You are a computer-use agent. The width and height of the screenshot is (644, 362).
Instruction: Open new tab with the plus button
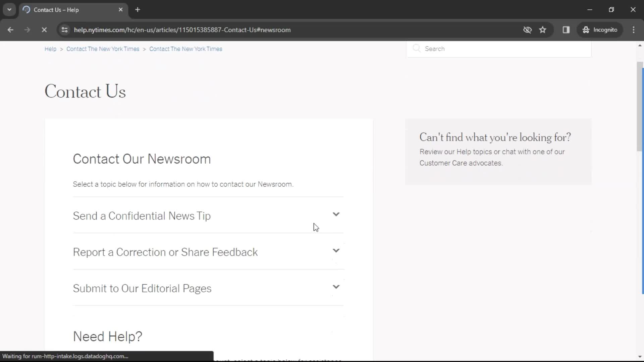[x=138, y=10]
